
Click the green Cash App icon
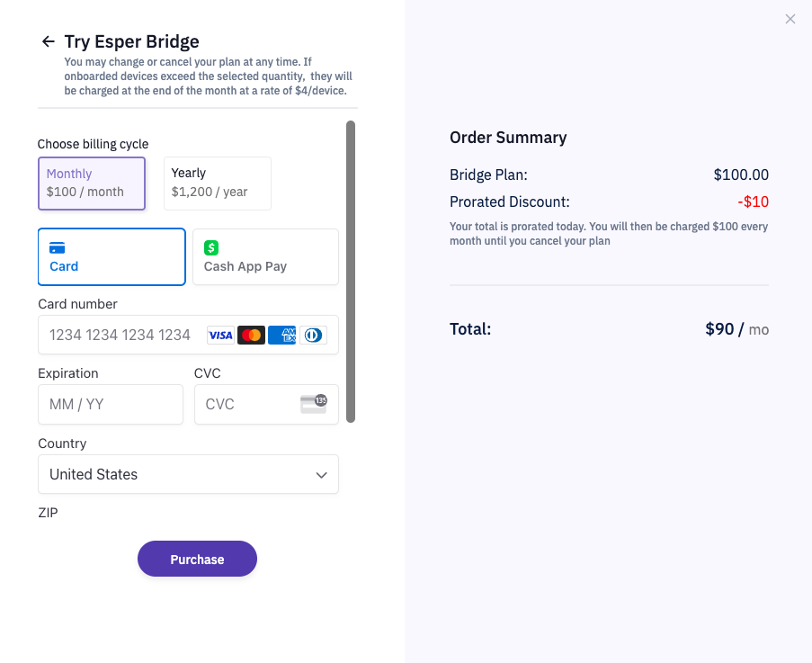(211, 247)
